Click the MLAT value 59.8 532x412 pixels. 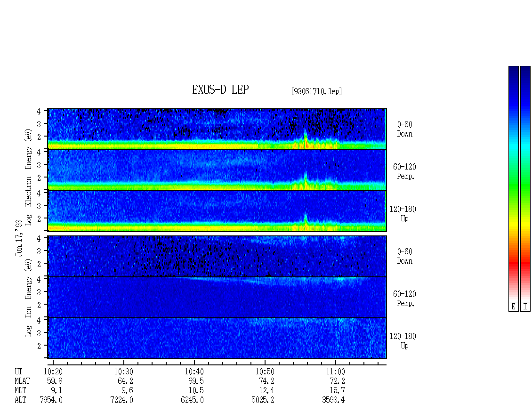tap(55, 381)
